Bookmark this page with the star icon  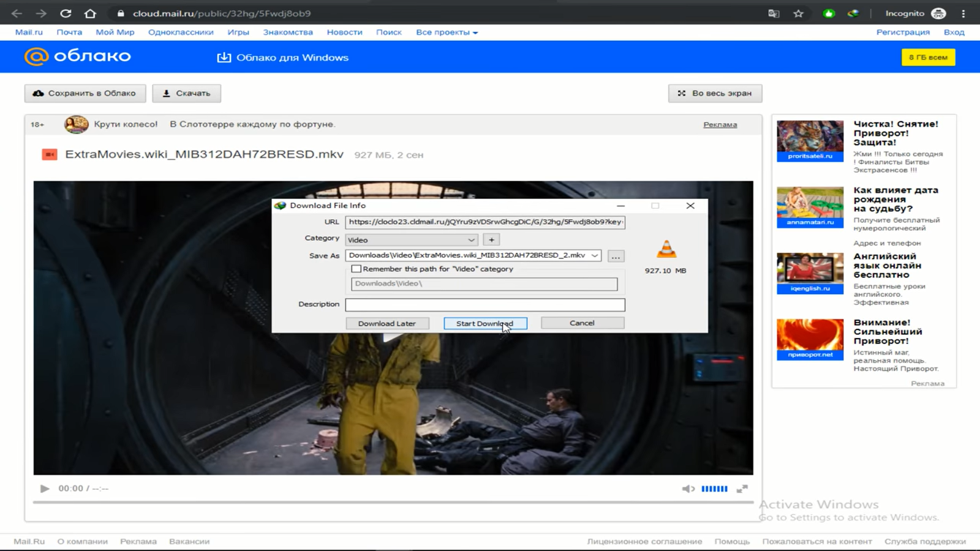(798, 13)
